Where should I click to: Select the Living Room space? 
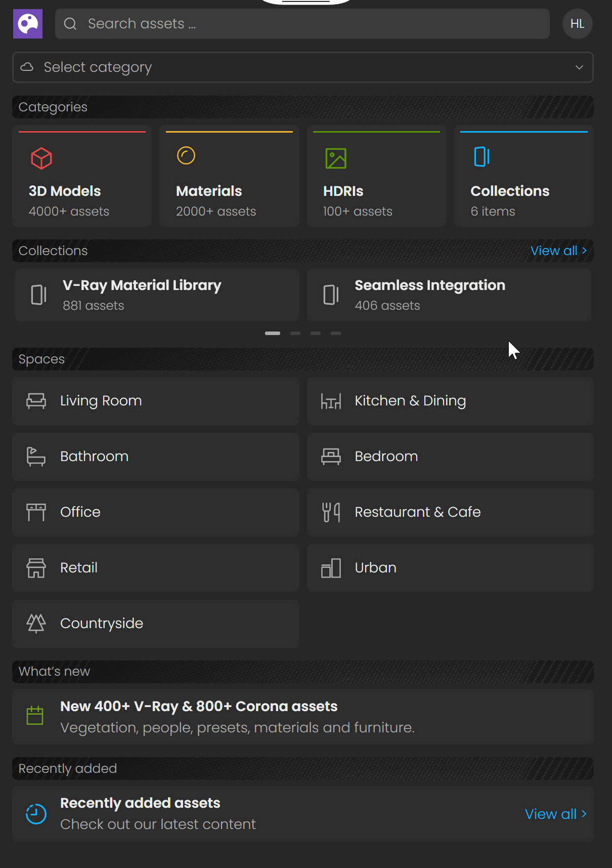[156, 401]
